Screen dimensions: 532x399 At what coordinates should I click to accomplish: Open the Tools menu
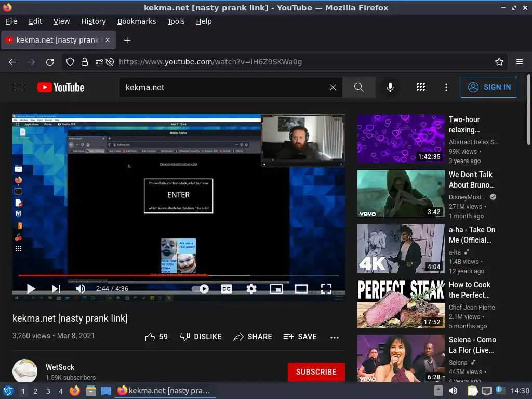pos(176,21)
